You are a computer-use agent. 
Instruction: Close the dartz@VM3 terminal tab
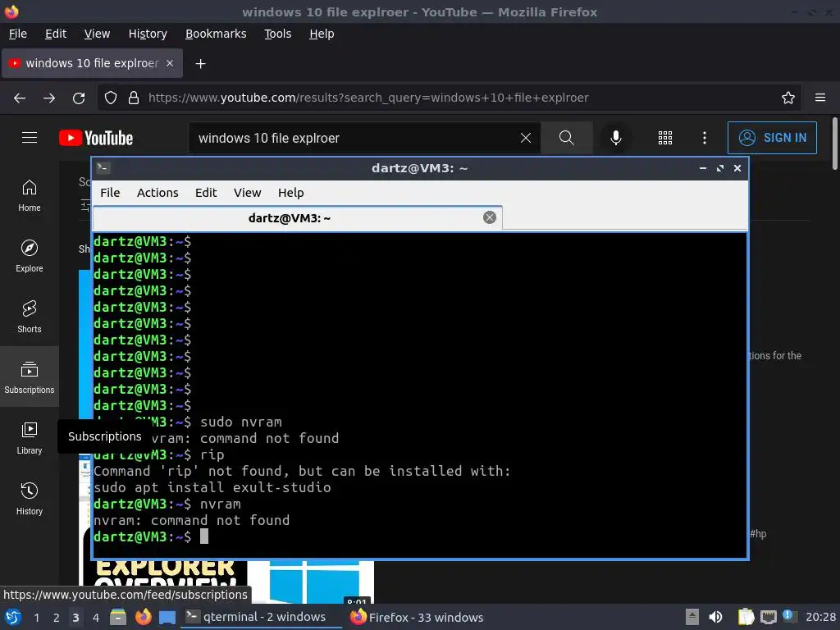pyautogui.click(x=489, y=217)
